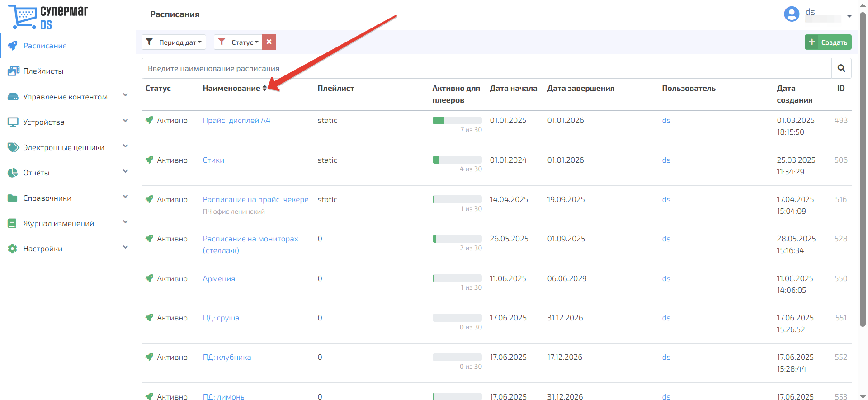
Task: Open the ПД: клубника schedule link
Action: pos(227,357)
